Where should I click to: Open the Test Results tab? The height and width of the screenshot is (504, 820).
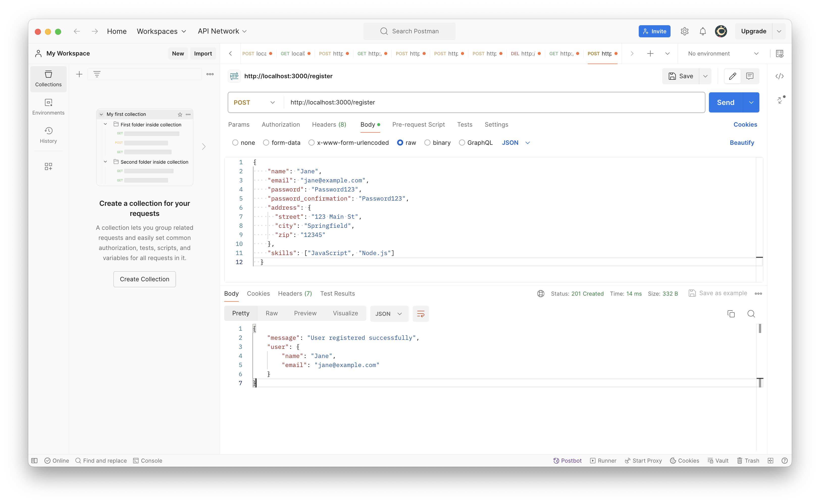coord(338,293)
